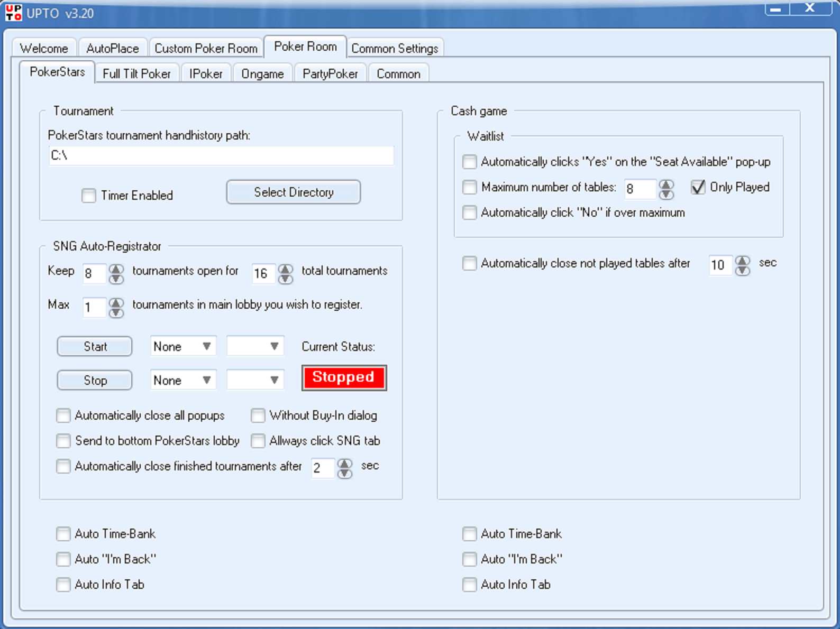Screen dimensions: 840x629
Task: Click the red Stopped status indicator
Action: click(344, 377)
